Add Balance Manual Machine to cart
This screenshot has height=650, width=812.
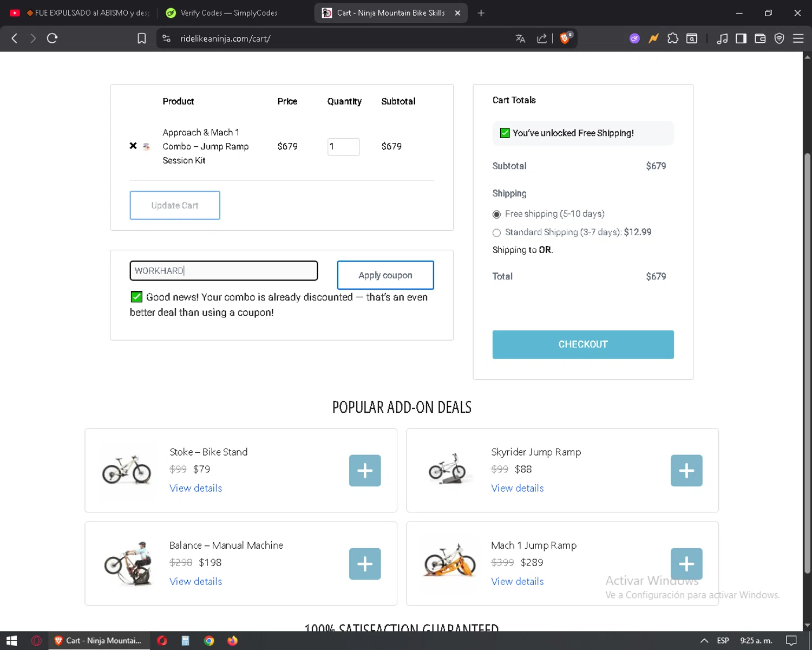tap(365, 564)
